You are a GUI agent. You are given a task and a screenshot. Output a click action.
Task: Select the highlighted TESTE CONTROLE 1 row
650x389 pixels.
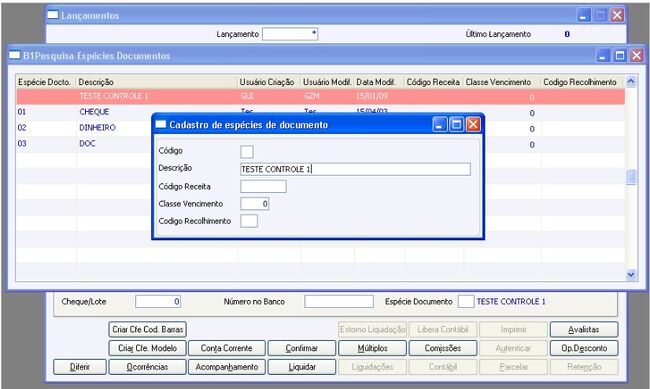[x=320, y=96]
